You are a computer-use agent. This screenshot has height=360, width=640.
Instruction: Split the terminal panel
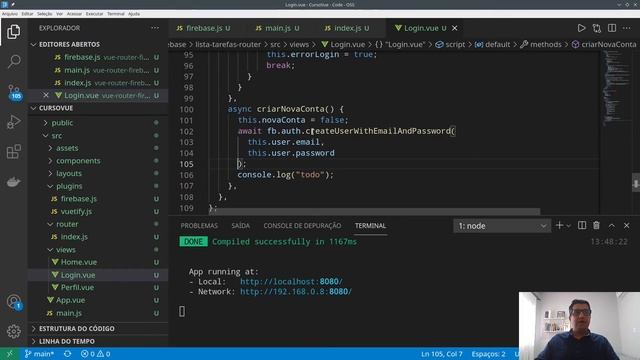coord(582,225)
